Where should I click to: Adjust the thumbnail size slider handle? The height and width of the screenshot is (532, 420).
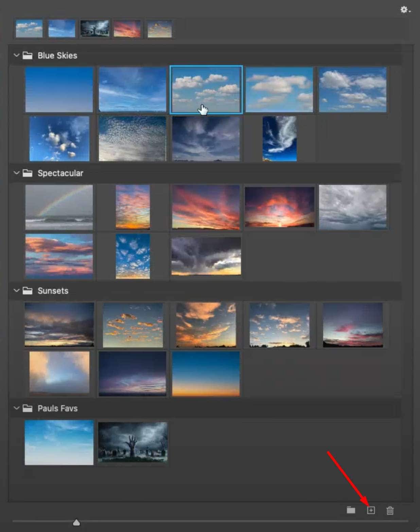pos(76,522)
